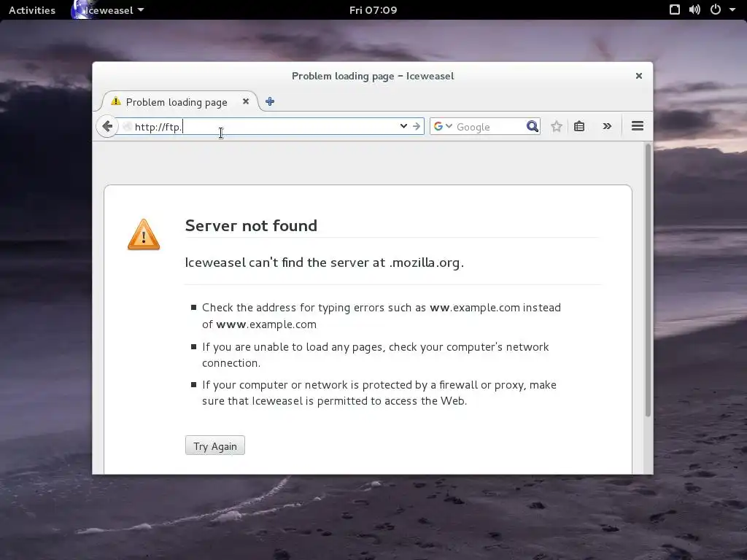Open the URL history dropdown arrow

coord(403,126)
